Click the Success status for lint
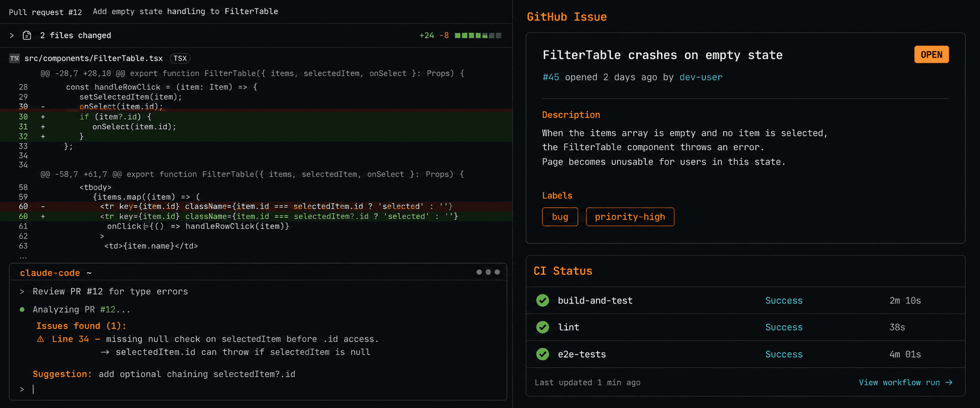980x408 pixels. coord(784,327)
